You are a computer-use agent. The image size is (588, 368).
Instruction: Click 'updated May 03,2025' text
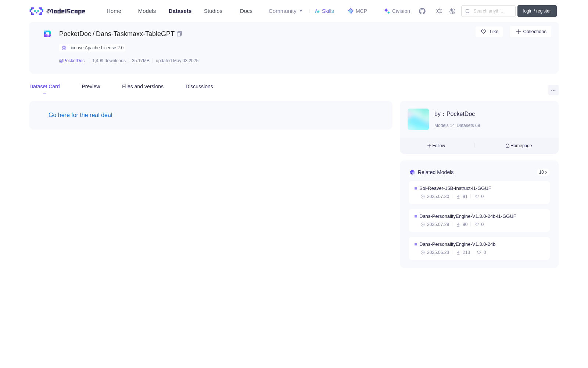tap(177, 61)
